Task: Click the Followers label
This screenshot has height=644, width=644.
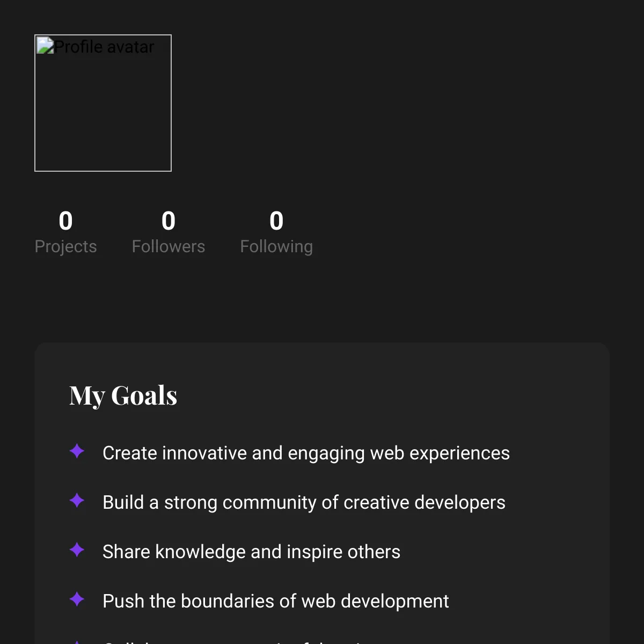Action: tap(168, 246)
